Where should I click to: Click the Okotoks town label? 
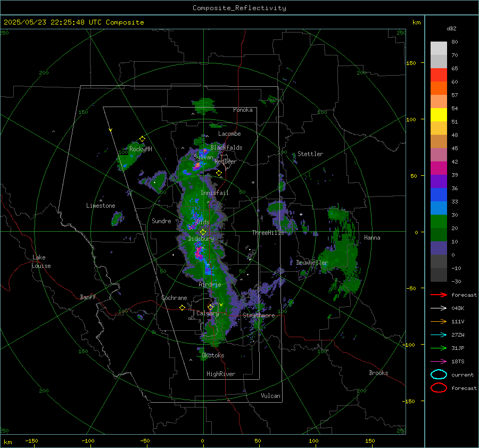point(213,355)
